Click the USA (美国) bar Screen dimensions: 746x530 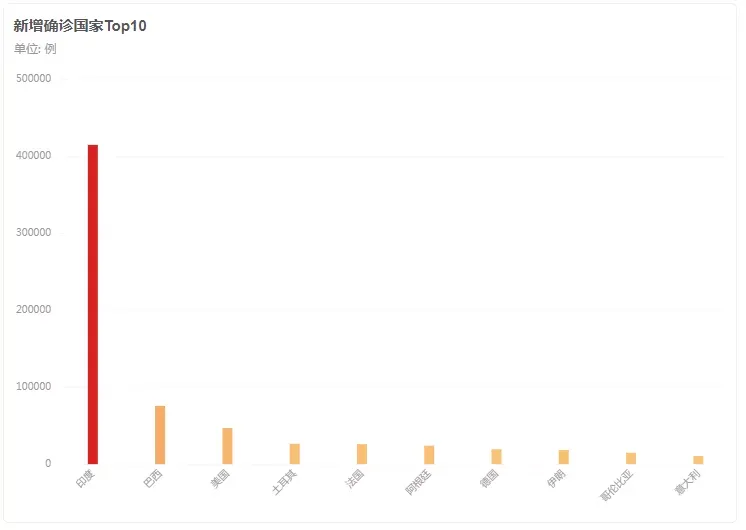(x=227, y=446)
